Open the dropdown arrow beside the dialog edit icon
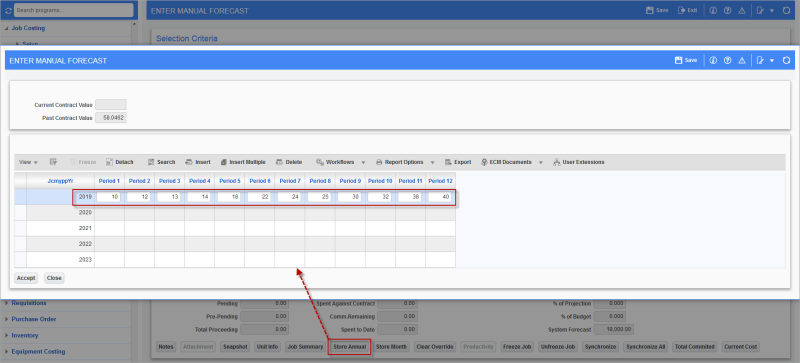This screenshot has width=800, height=363. tap(772, 60)
